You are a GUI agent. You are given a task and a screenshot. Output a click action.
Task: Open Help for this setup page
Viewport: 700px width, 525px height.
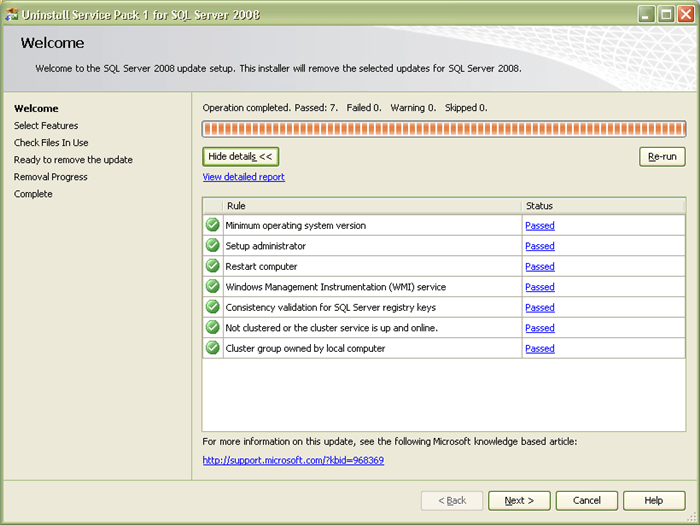pyautogui.click(x=654, y=500)
